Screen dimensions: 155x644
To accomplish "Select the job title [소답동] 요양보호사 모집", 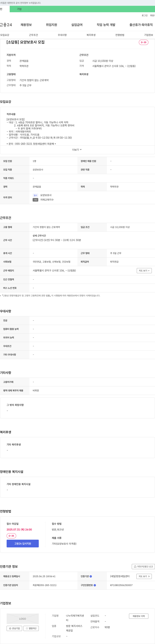I will [x=26, y=42].
